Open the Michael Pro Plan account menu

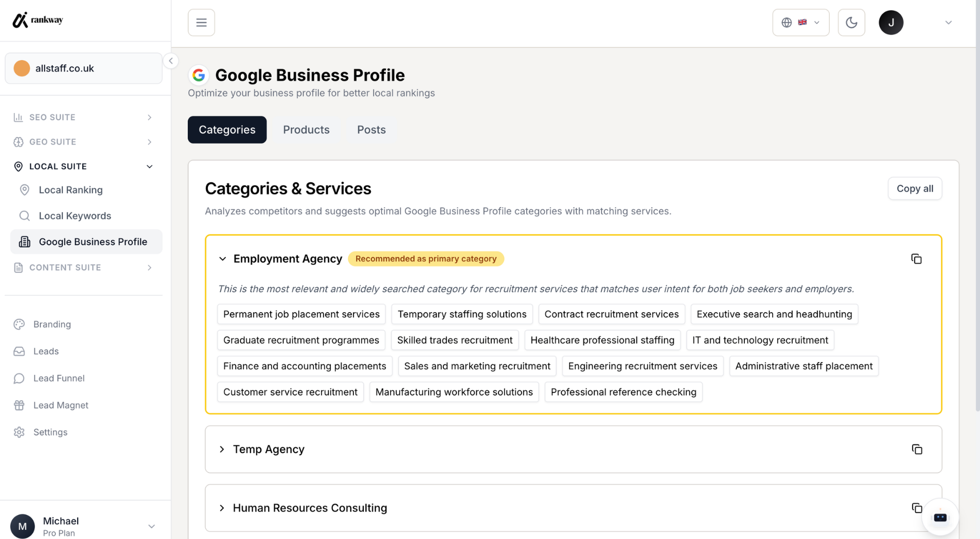pyautogui.click(x=83, y=526)
